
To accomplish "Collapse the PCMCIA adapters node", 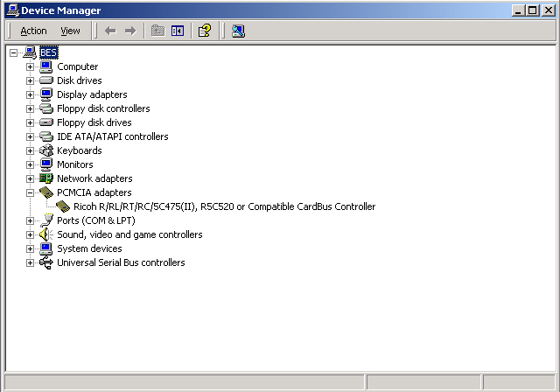I will (x=30, y=192).
